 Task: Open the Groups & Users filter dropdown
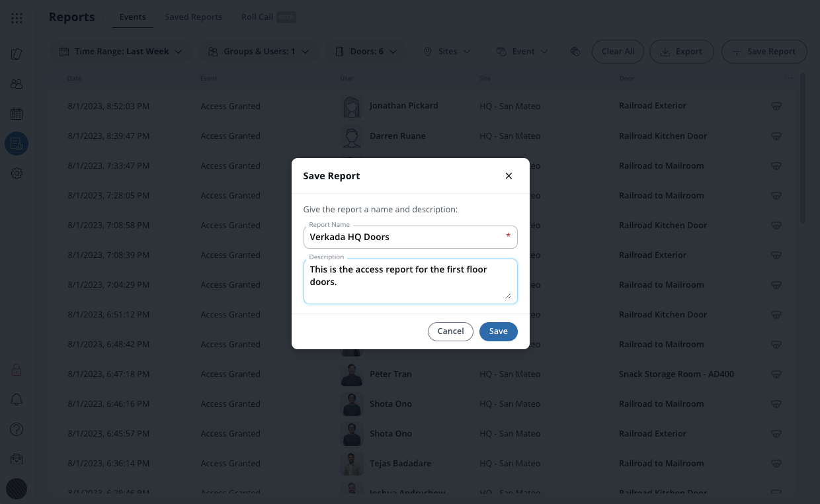(259, 52)
